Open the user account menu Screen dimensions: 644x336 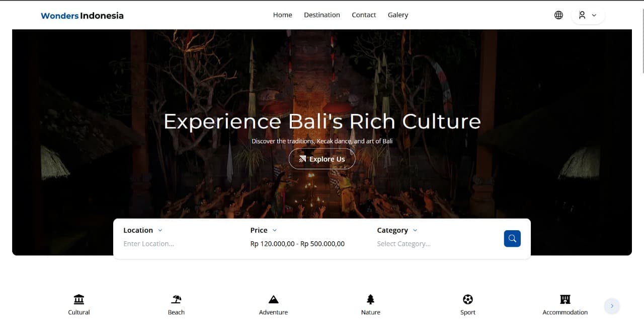(x=588, y=15)
